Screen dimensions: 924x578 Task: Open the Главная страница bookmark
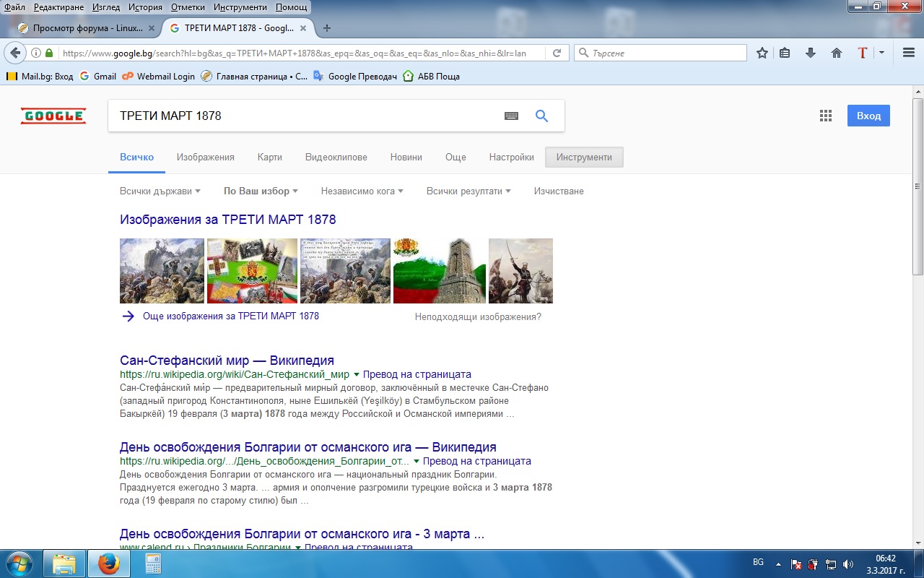[254, 76]
